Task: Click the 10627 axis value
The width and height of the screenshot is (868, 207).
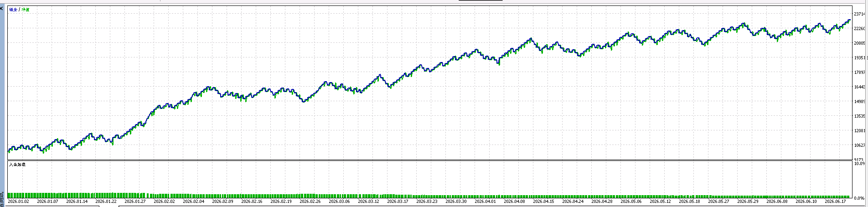Action: (859, 145)
